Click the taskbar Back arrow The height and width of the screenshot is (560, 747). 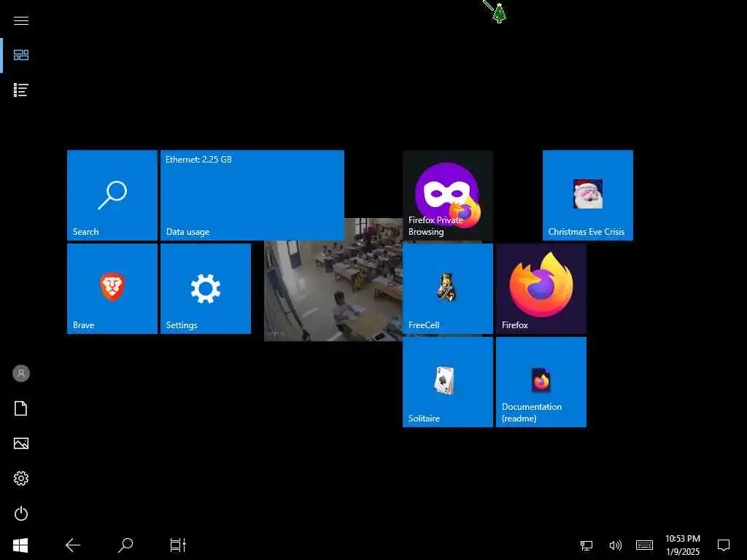(x=73, y=545)
